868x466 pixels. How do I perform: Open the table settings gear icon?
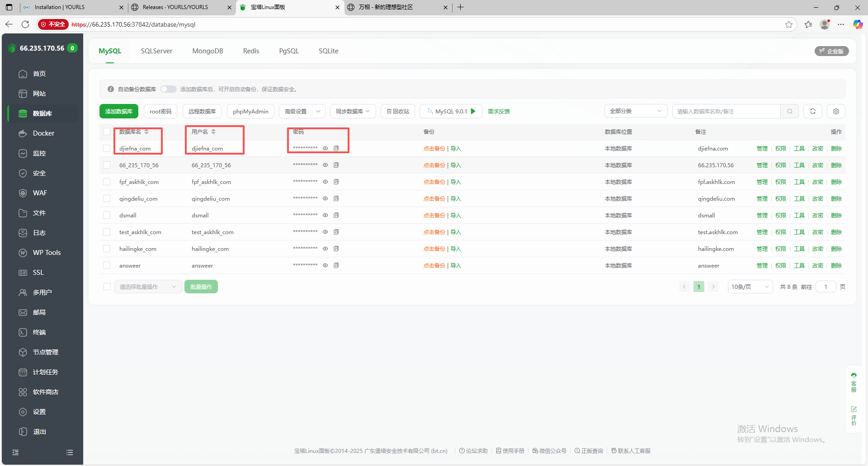(836, 111)
